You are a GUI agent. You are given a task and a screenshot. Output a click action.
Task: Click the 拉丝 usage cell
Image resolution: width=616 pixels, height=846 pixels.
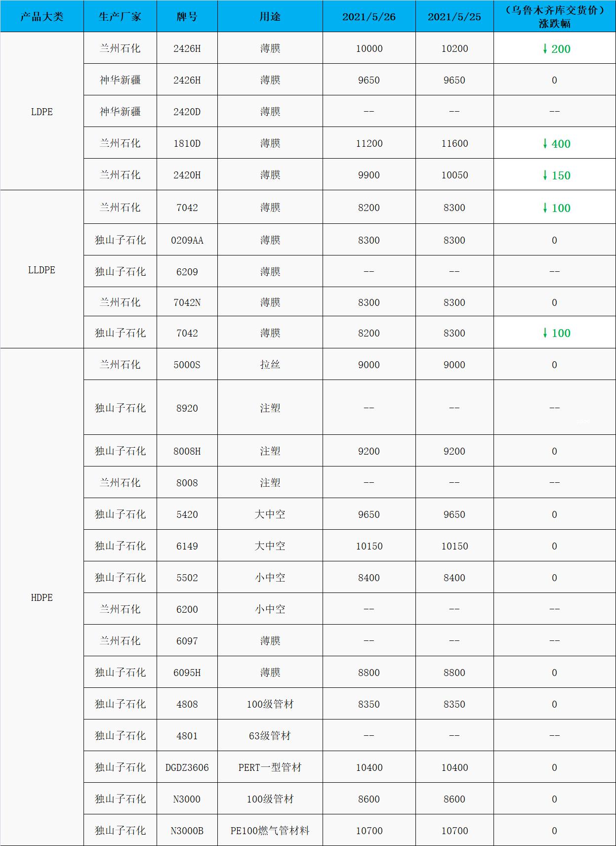click(x=270, y=365)
